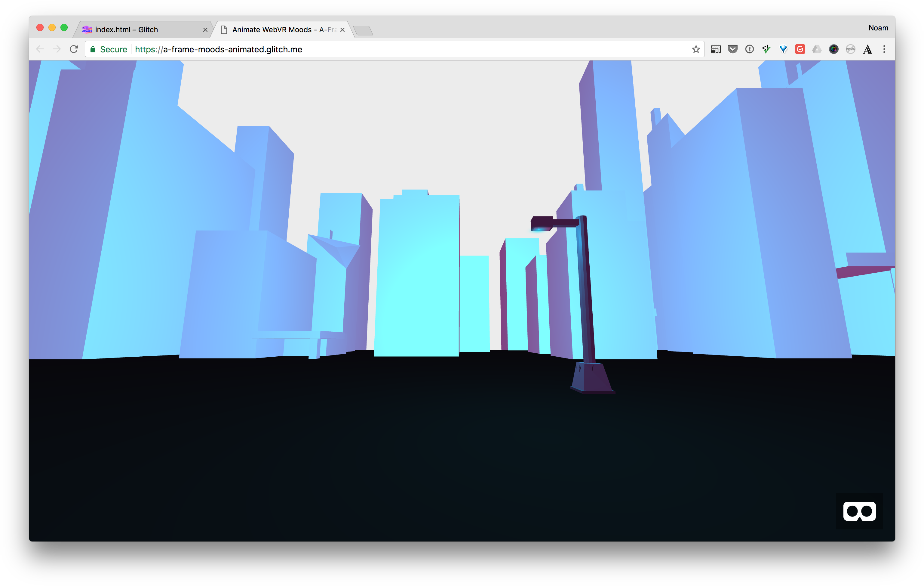
Task: Click the back navigation arrow
Action: (x=40, y=49)
